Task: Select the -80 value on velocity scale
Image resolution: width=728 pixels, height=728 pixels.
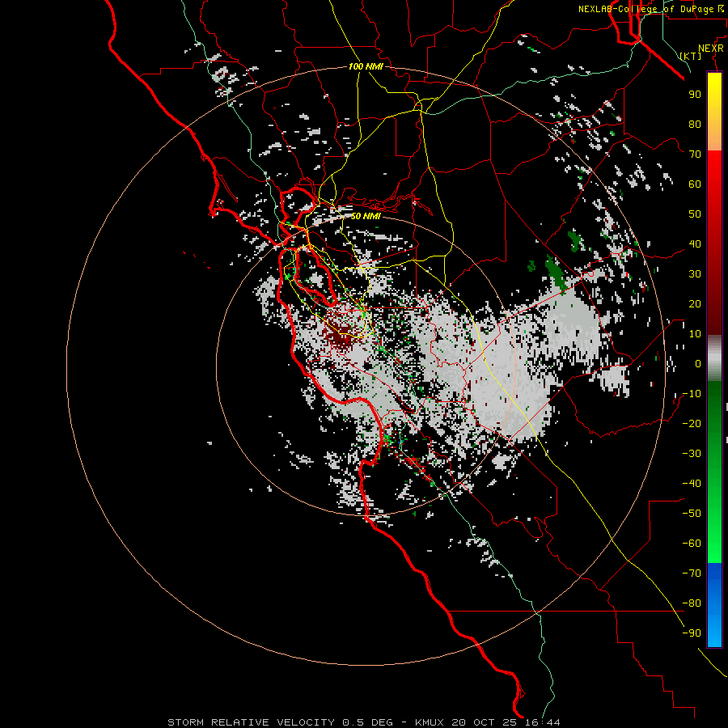Action: (692, 603)
